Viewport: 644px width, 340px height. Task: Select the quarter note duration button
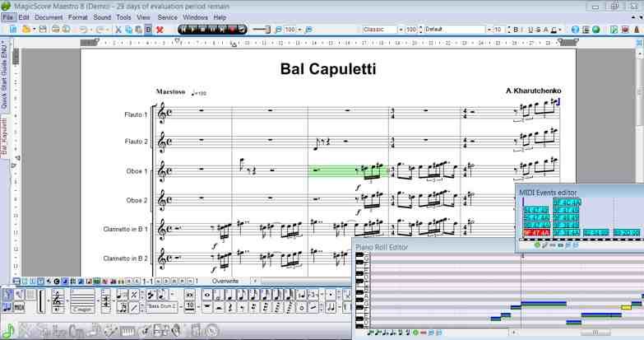(x=230, y=296)
